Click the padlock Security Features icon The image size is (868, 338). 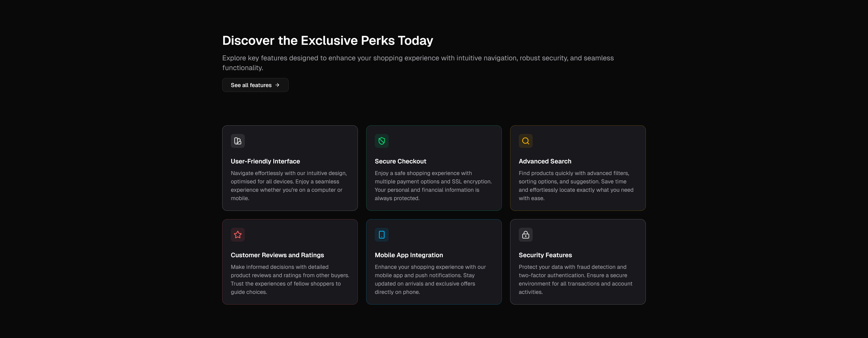(x=525, y=234)
